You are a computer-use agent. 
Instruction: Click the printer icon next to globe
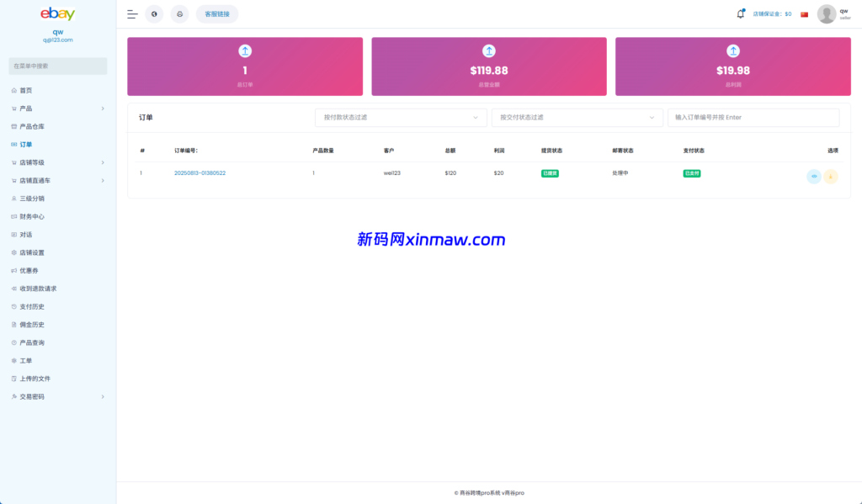coord(179,13)
